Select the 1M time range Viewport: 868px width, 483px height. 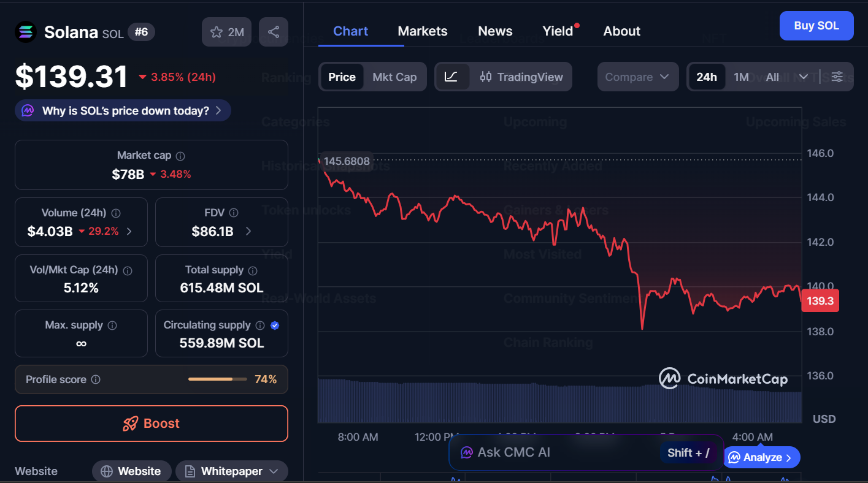(x=741, y=77)
